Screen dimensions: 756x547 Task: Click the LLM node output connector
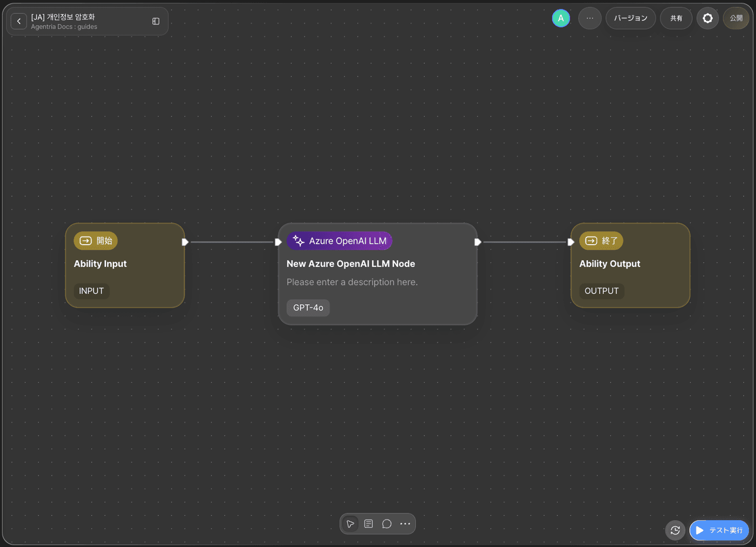click(x=477, y=242)
